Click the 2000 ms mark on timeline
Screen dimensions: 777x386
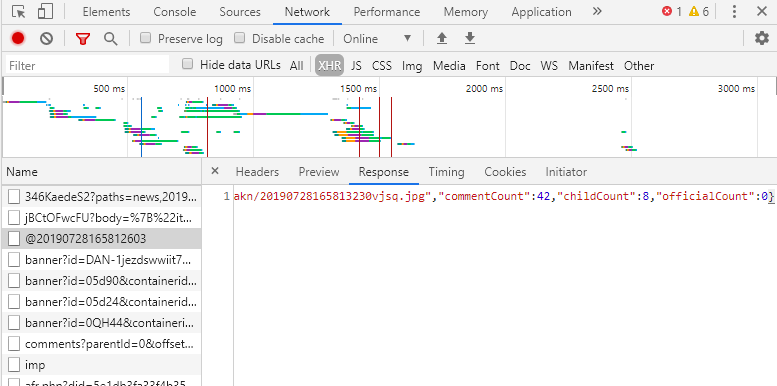[x=484, y=89]
